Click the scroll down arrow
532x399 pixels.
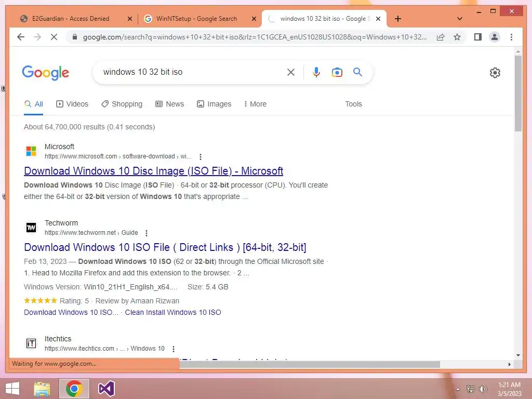(518, 355)
